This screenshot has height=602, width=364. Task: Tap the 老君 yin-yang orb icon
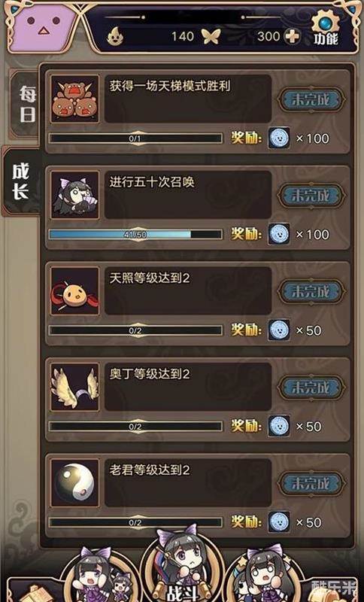click(x=74, y=483)
